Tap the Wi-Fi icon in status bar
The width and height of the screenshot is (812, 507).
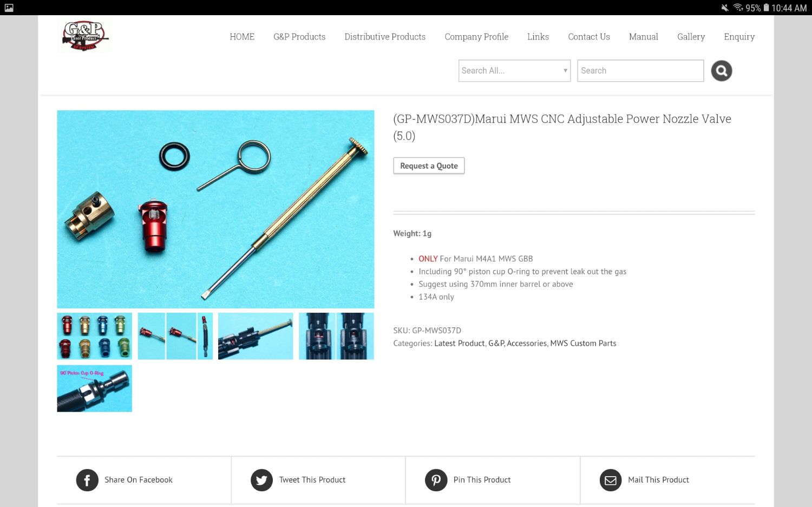point(738,8)
